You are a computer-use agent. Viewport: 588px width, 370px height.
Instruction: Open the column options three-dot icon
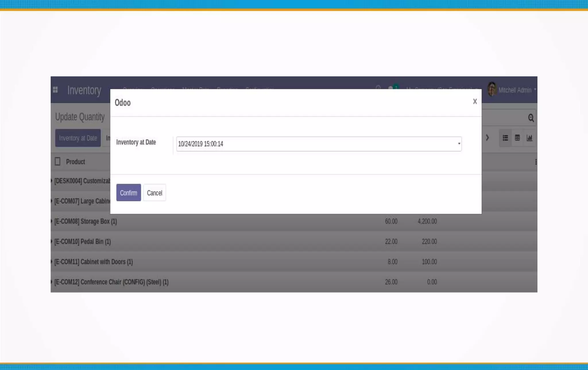(535, 162)
